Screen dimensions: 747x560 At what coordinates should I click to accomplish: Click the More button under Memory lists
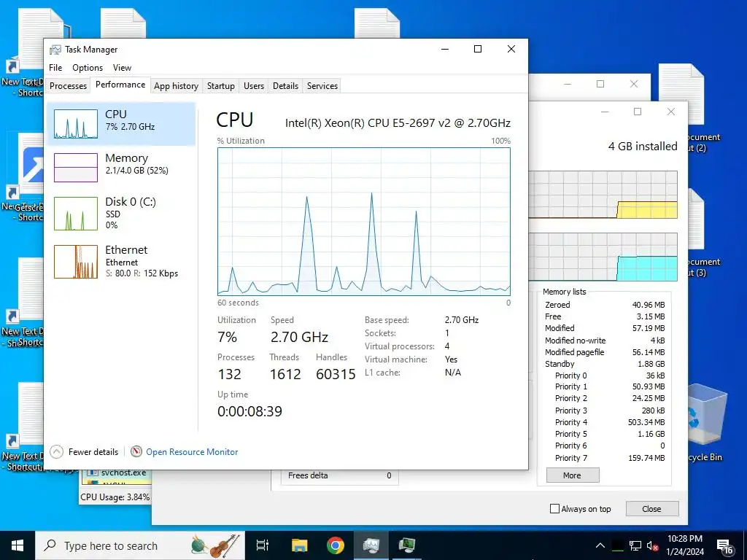coord(572,475)
